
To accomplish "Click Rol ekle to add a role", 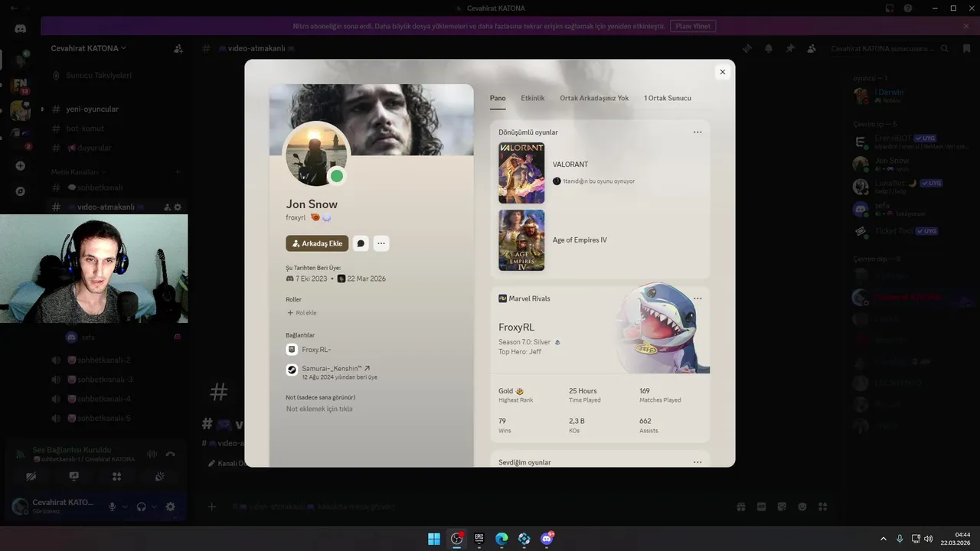I will (x=302, y=313).
